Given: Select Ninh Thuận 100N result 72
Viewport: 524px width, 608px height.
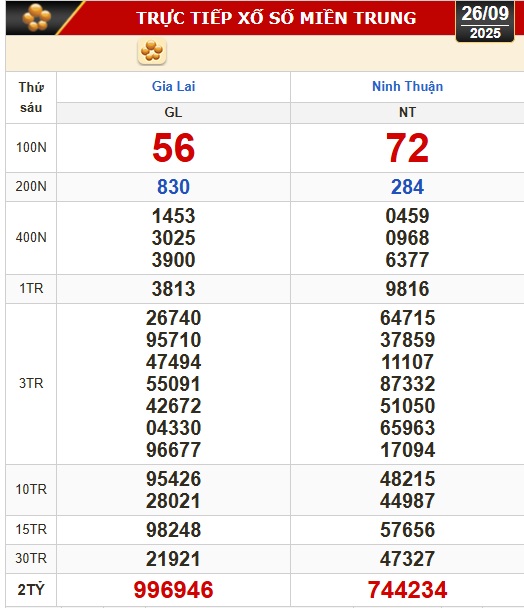Looking at the screenshot, I should (407, 148).
